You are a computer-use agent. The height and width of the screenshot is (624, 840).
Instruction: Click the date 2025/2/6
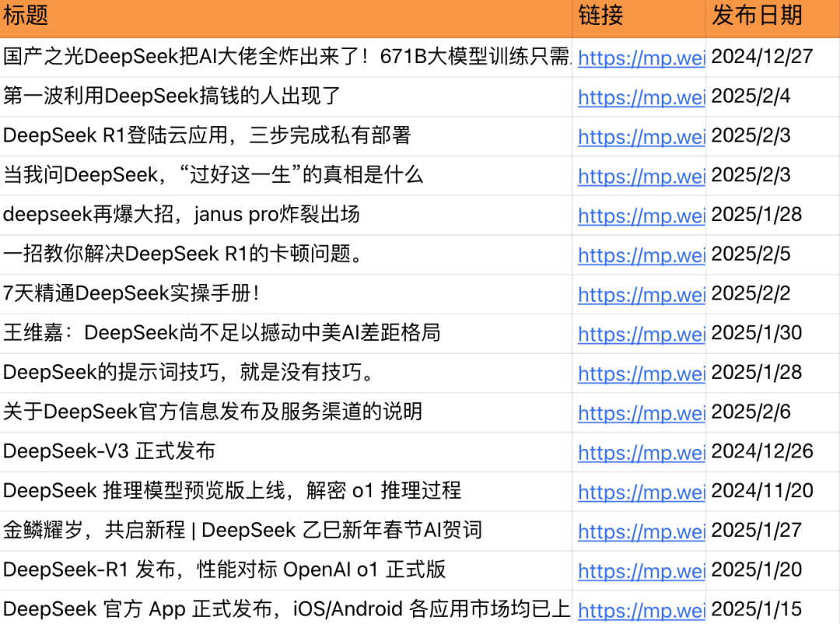pyautogui.click(x=751, y=412)
